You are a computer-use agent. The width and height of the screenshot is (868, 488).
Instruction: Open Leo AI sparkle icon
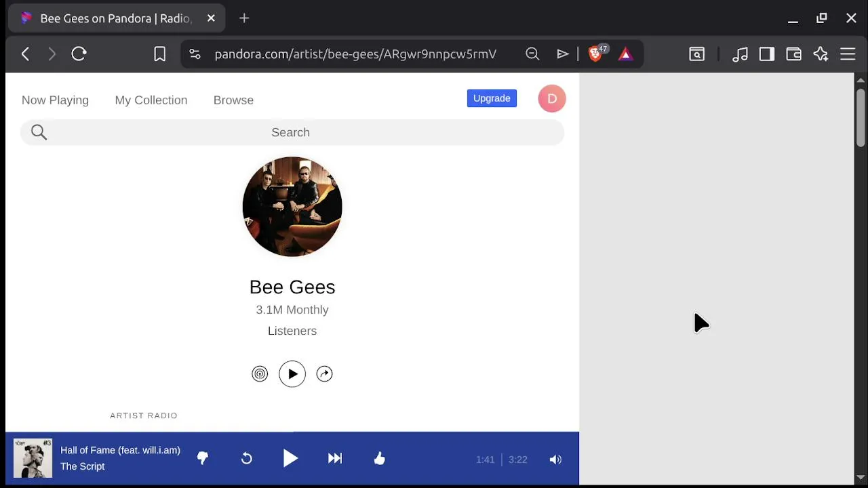pos(821,54)
